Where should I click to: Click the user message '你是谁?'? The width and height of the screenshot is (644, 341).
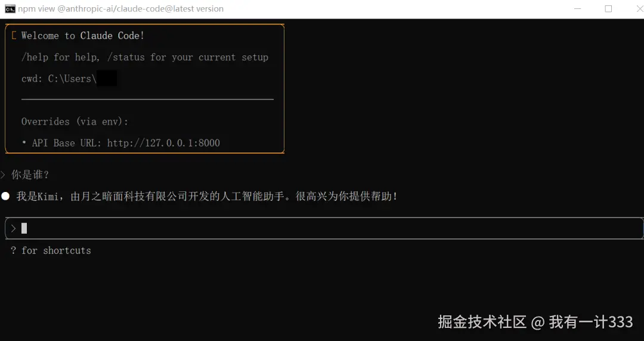coord(30,175)
